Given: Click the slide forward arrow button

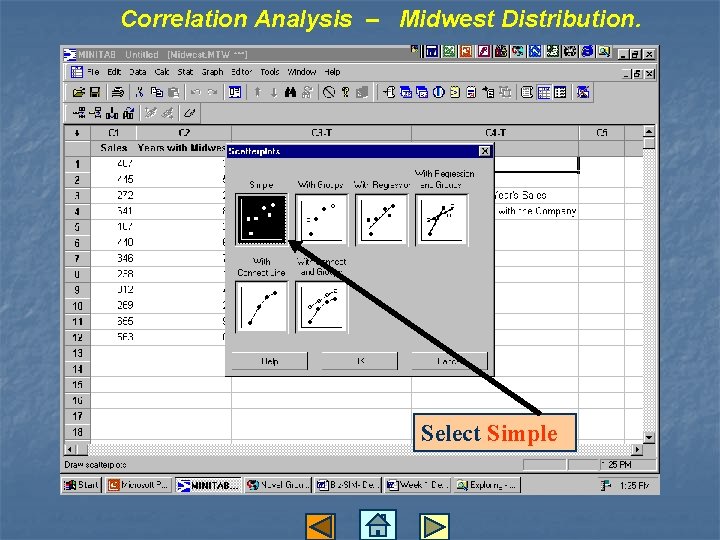Looking at the screenshot, I should [x=434, y=526].
